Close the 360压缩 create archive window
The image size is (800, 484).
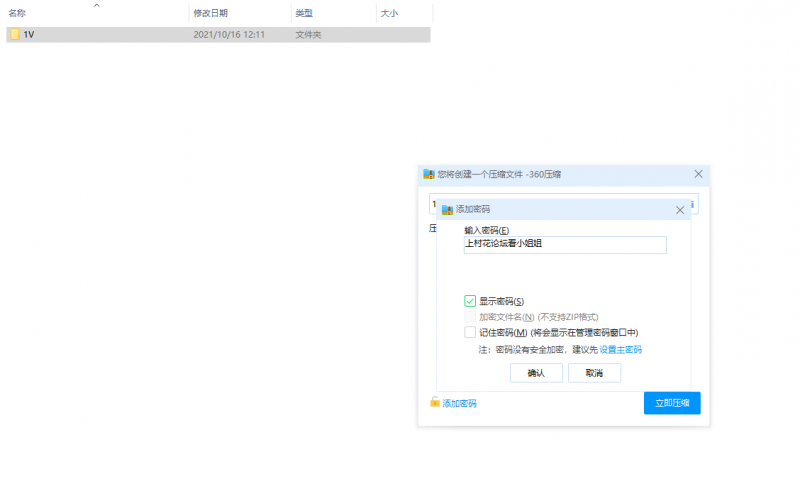click(698, 174)
